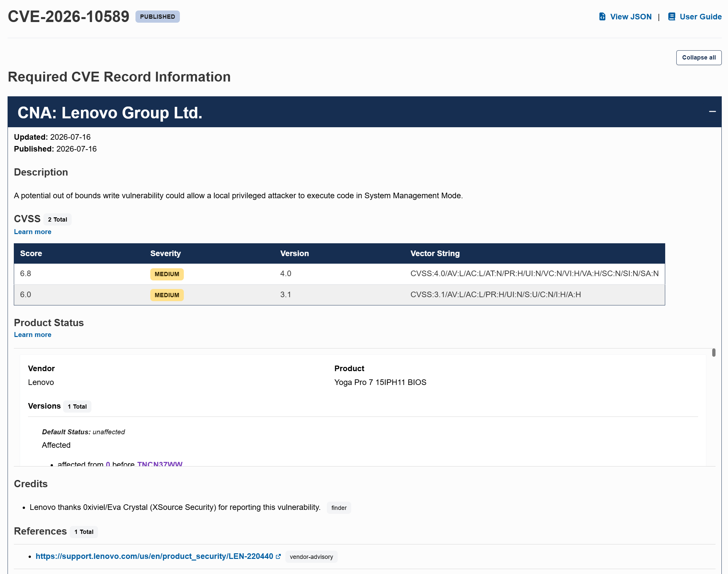Click the vendor-advisory tag
Image resolution: width=728 pixels, height=574 pixels.
pyautogui.click(x=311, y=557)
